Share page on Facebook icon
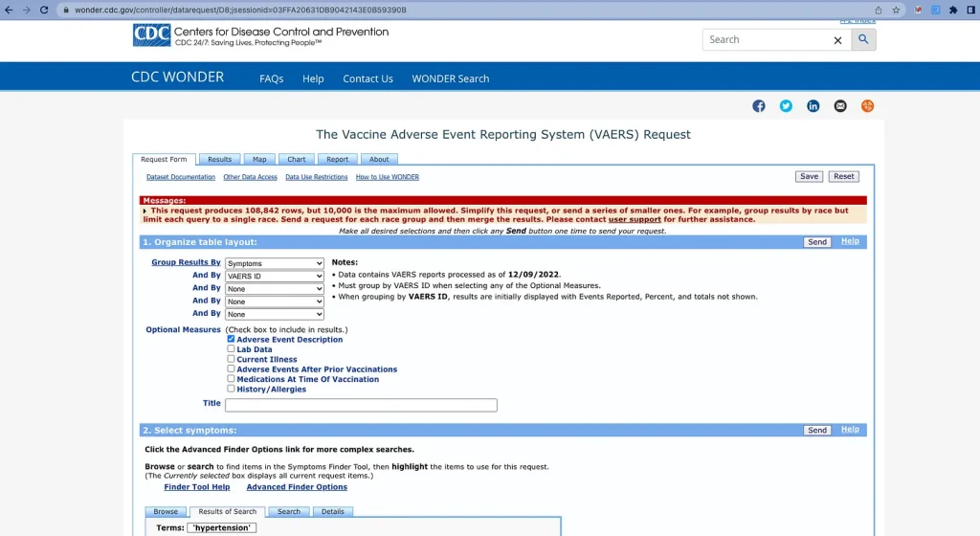This screenshot has width=980, height=536. coord(759,106)
